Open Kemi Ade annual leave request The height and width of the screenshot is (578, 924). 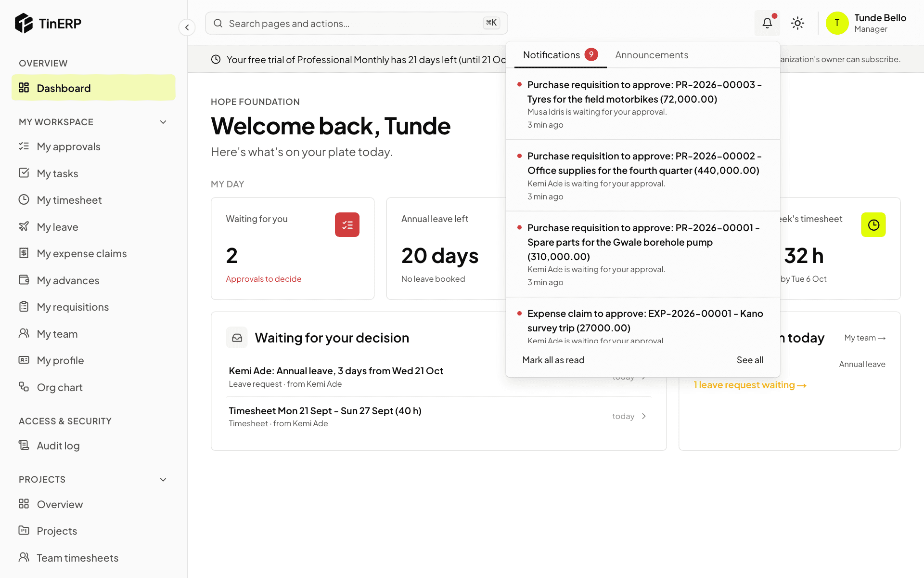click(438, 377)
